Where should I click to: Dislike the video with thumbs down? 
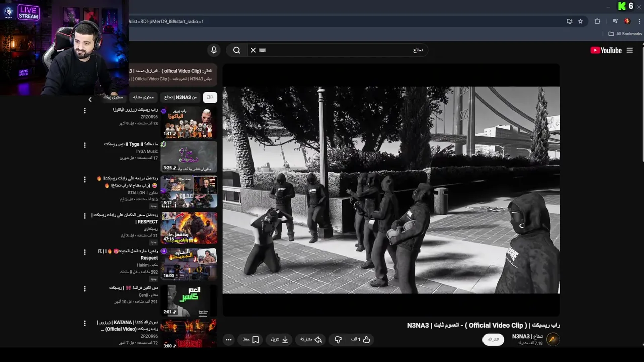(338, 340)
